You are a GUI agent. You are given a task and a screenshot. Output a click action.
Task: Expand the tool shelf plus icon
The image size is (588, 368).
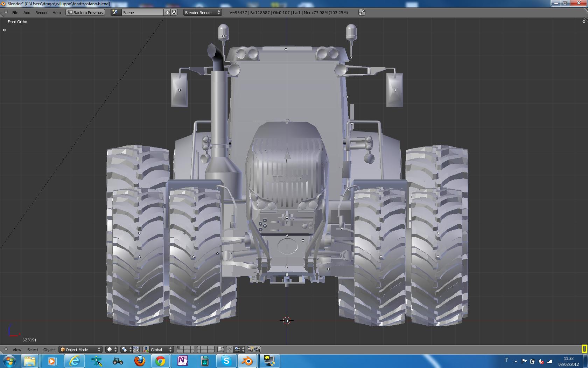click(4, 30)
